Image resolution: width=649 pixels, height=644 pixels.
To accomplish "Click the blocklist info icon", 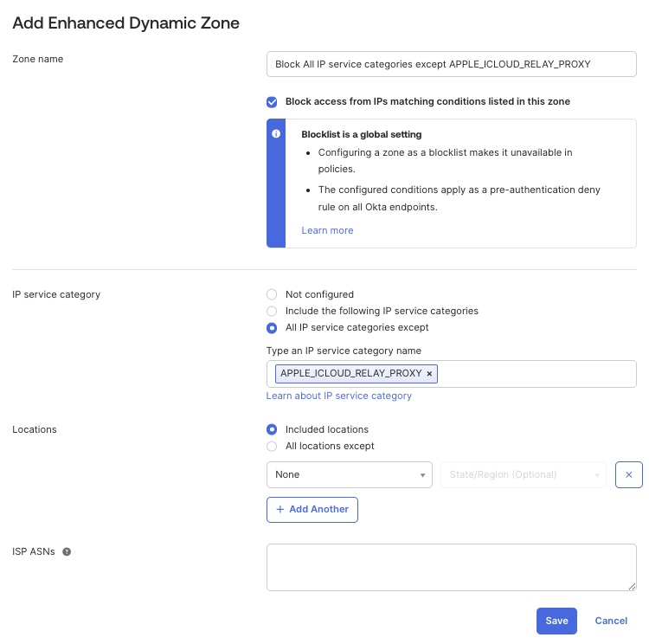I will (x=276, y=134).
